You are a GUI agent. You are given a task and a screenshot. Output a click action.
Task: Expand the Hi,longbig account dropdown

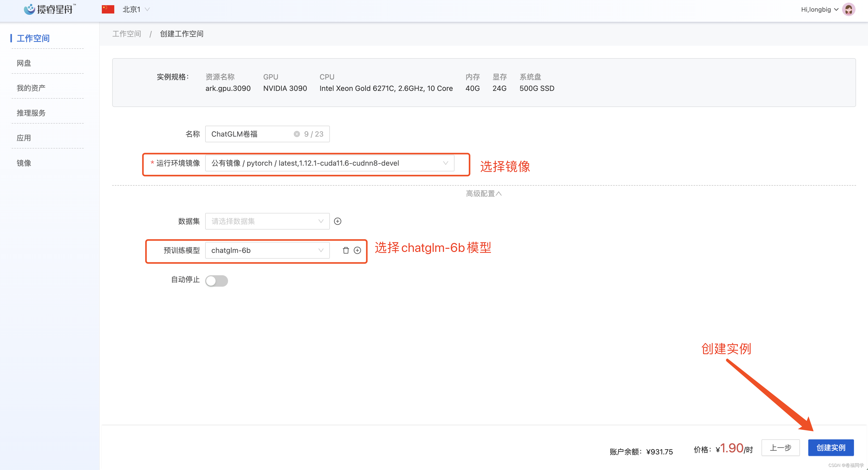(819, 9)
